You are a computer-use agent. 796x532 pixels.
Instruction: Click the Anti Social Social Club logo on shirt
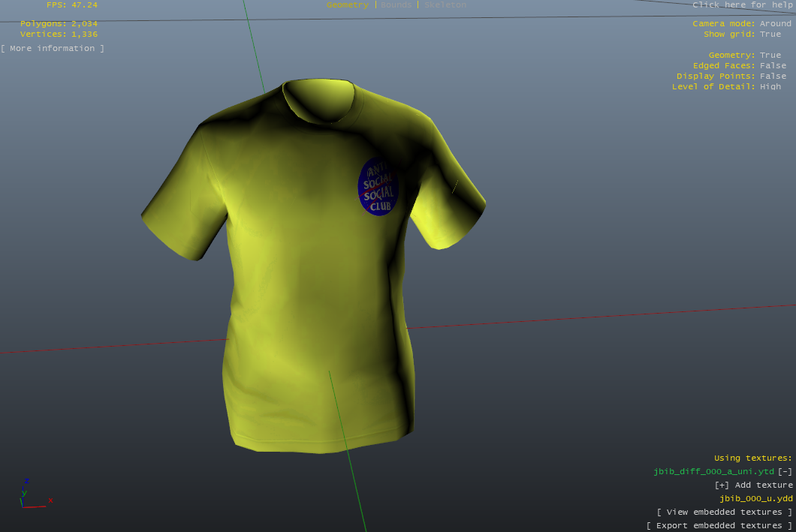pos(378,187)
